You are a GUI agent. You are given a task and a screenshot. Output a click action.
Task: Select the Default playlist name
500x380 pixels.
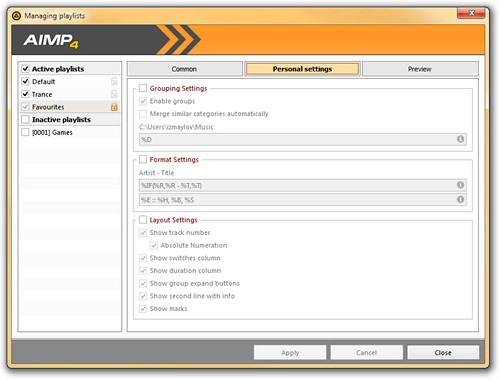43,82
